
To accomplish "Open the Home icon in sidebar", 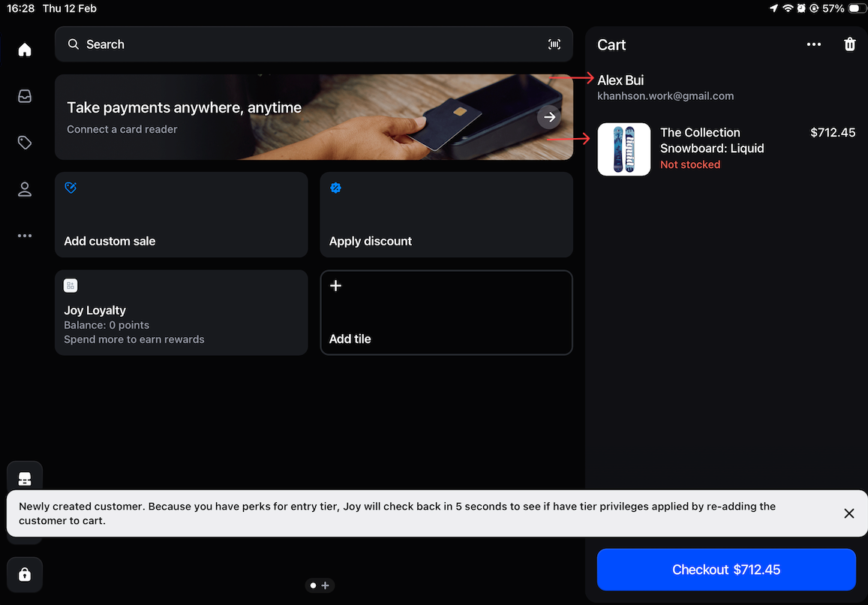I will point(25,50).
